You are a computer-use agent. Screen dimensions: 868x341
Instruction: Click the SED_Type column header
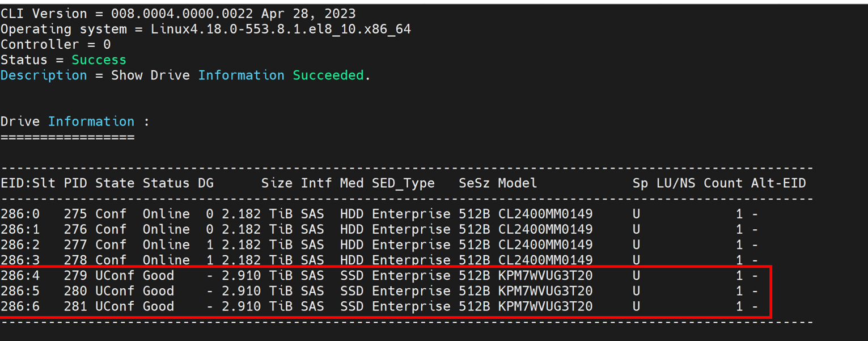403,183
